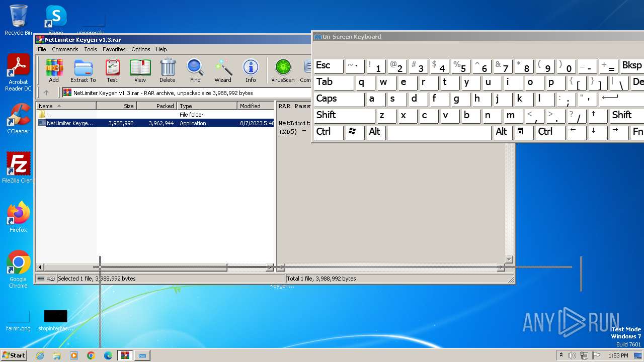Click the Delete toolbar icon
Image resolution: width=644 pixels, height=362 pixels.
[168, 70]
